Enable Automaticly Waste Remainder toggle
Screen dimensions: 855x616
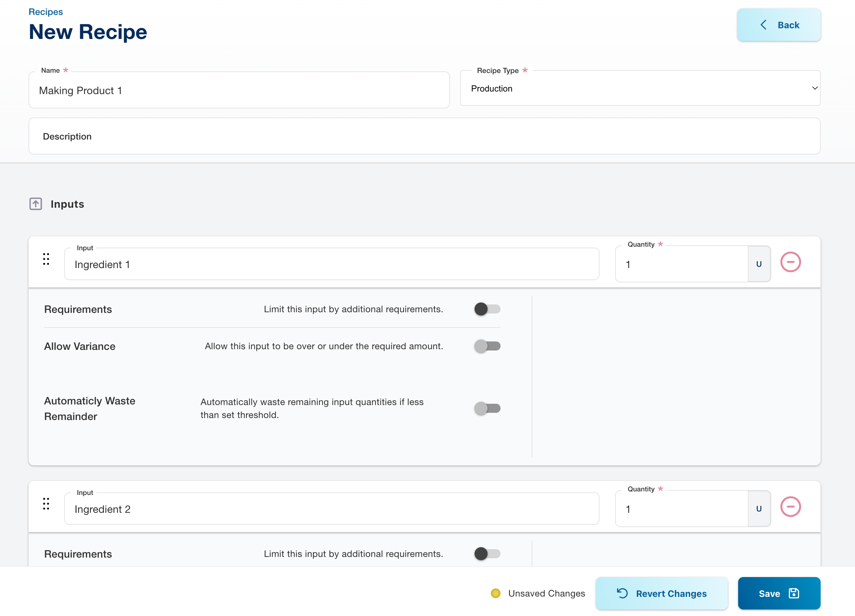(x=487, y=408)
